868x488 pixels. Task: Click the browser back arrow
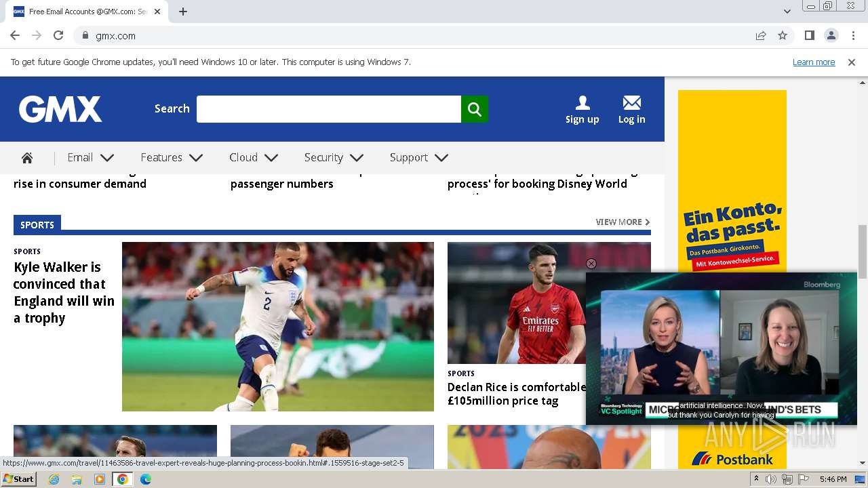pyautogui.click(x=15, y=36)
